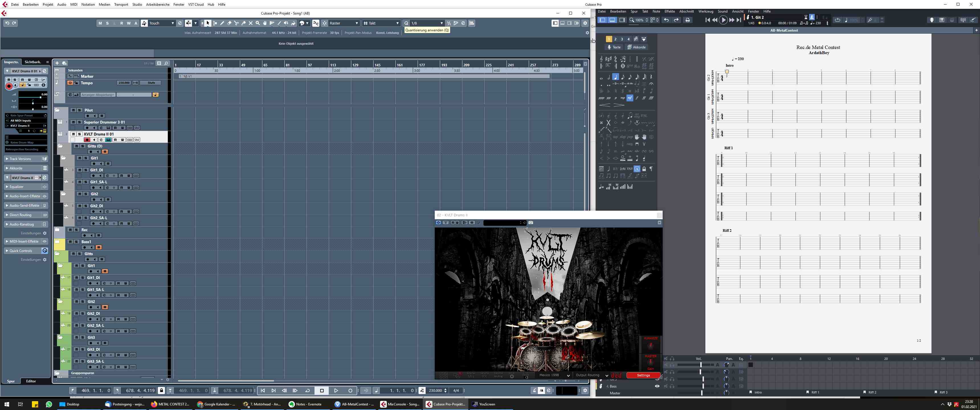Select the mezzo-forte mf dynamic
980x410 pixels.
click(x=630, y=98)
